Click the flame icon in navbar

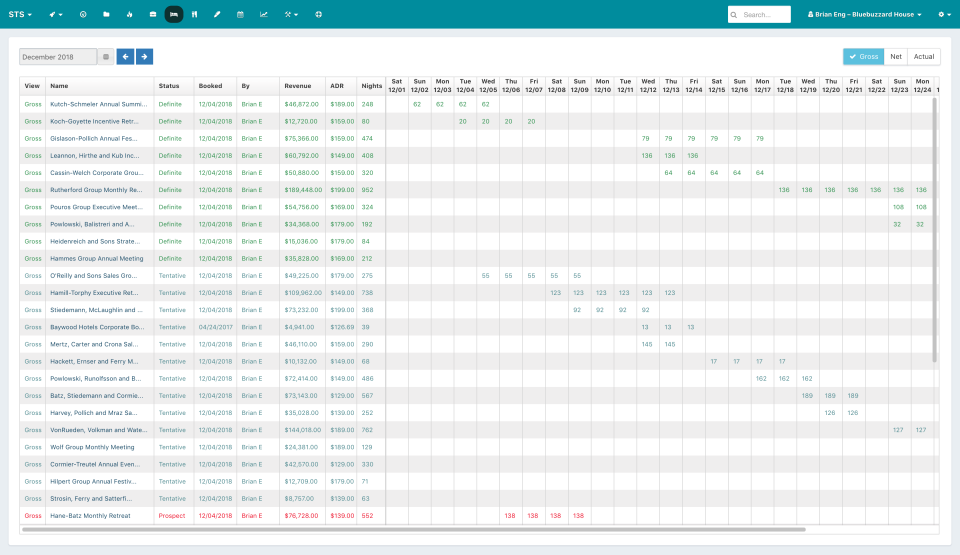(129, 14)
